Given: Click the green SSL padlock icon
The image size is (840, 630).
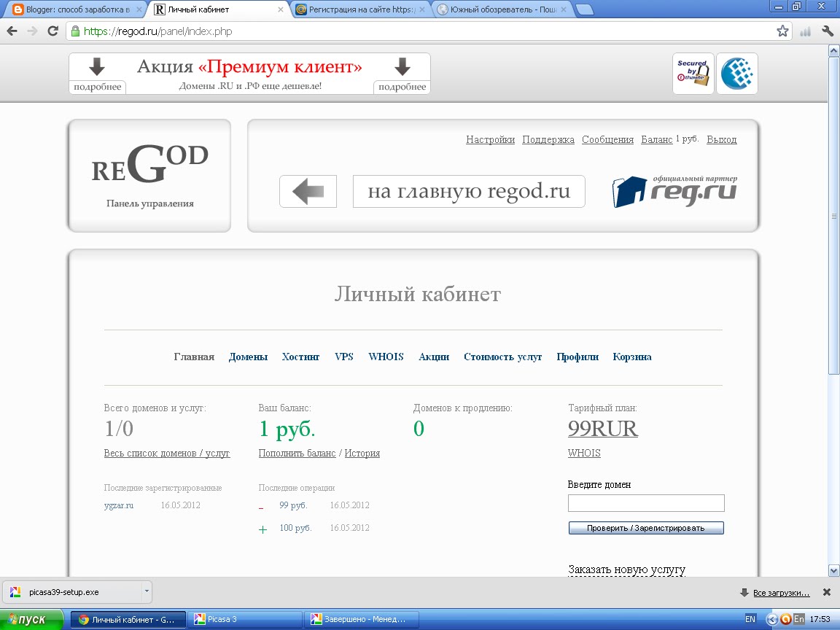Looking at the screenshot, I should pyautogui.click(x=75, y=31).
